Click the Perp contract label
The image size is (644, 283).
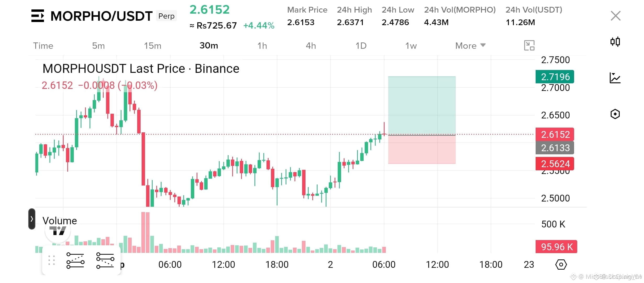pos(166,16)
